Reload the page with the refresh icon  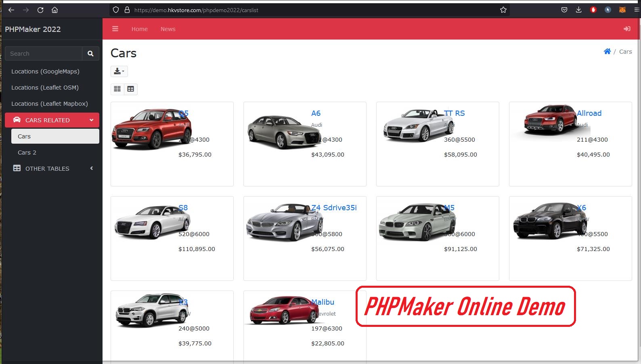coord(40,10)
